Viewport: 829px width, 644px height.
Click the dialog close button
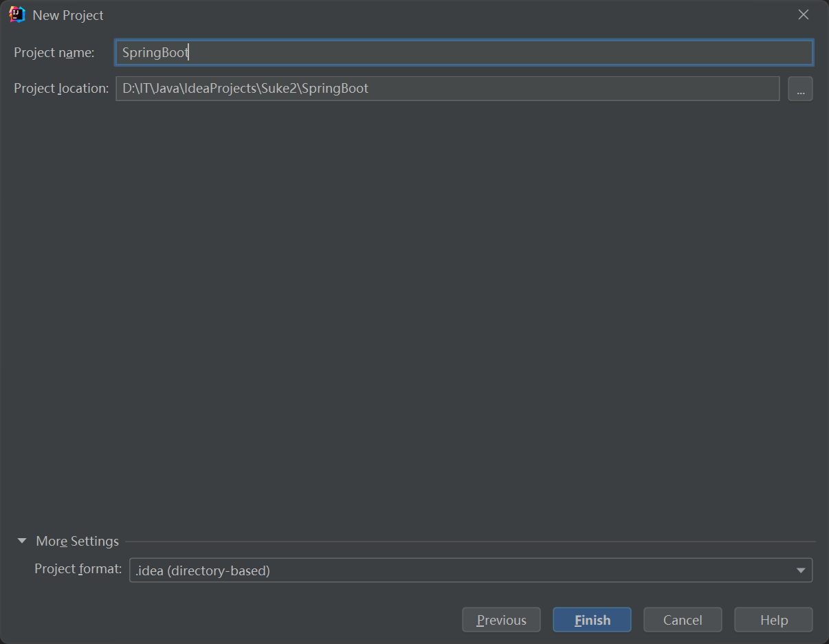point(803,14)
